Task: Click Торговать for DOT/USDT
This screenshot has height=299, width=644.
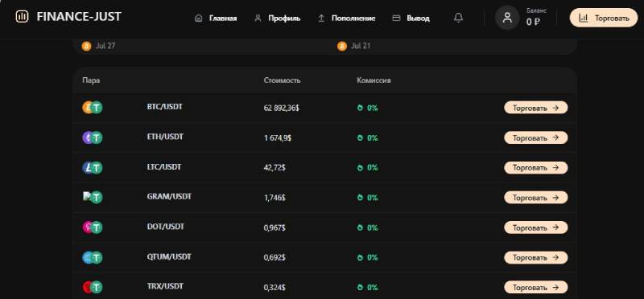Action: (x=535, y=227)
